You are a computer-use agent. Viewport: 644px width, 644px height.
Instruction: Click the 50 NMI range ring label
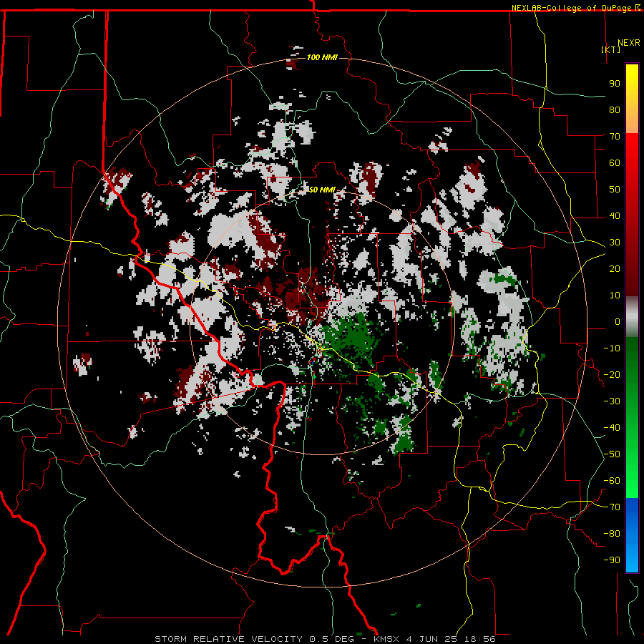[322, 190]
